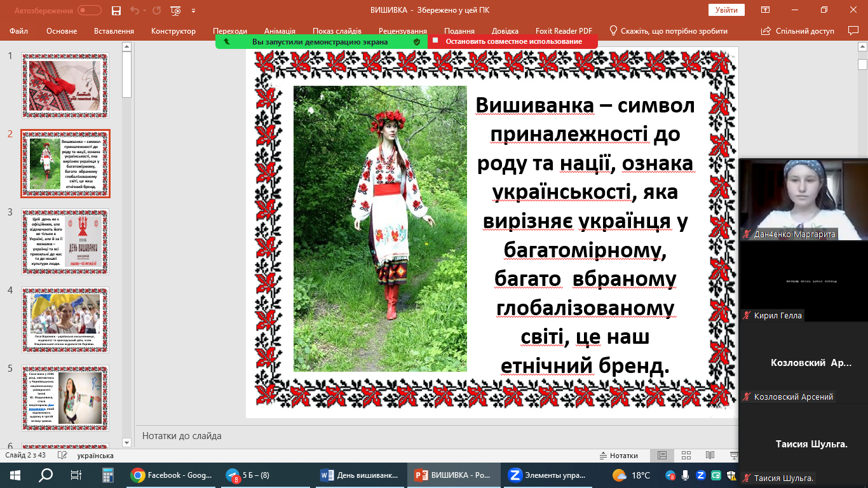Click the 18°C weather widget
Viewport: 868px width, 488px height.
coord(631,475)
